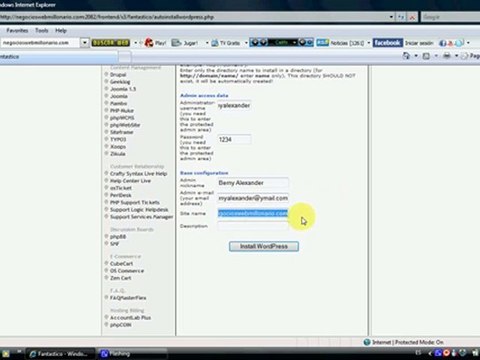Click the osTicket link
Screen dimensions: 480x360
[121, 188]
